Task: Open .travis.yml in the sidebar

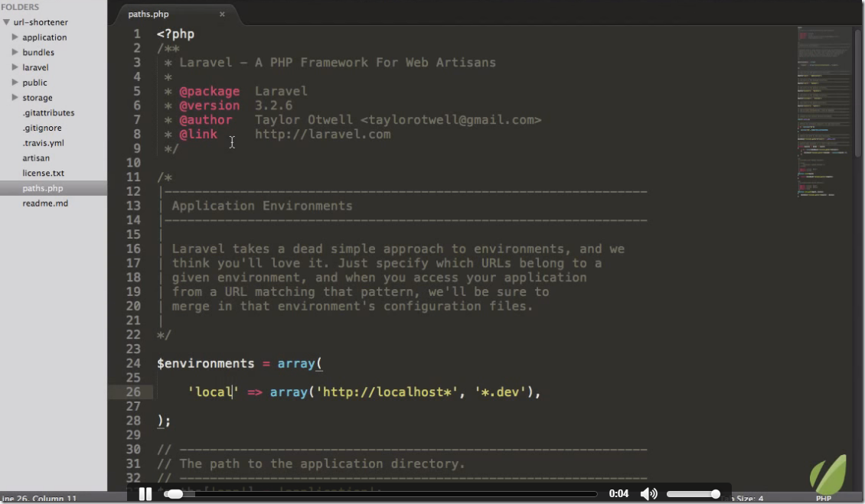Action: point(43,143)
